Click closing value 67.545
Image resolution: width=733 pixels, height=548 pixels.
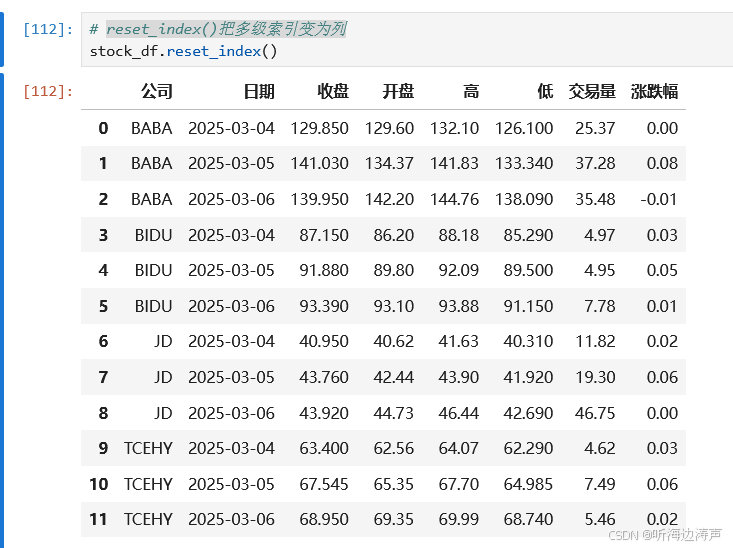tap(324, 484)
